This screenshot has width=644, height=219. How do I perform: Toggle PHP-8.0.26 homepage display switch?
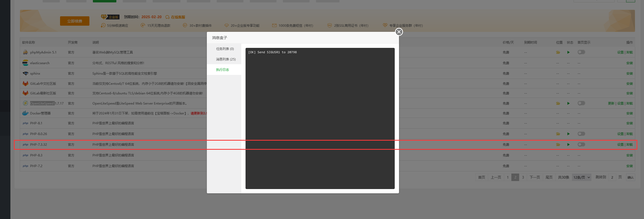coord(581,134)
